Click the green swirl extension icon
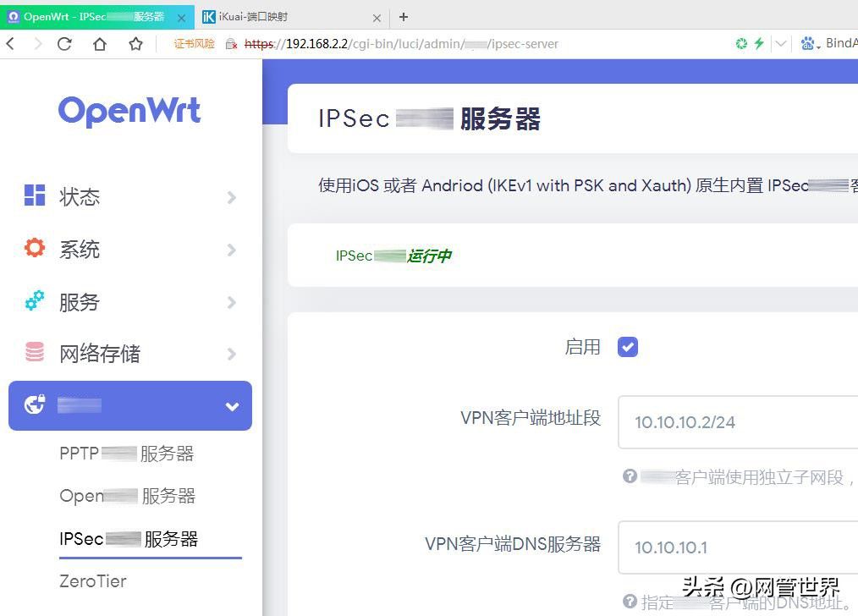The width and height of the screenshot is (858, 616). 741,43
